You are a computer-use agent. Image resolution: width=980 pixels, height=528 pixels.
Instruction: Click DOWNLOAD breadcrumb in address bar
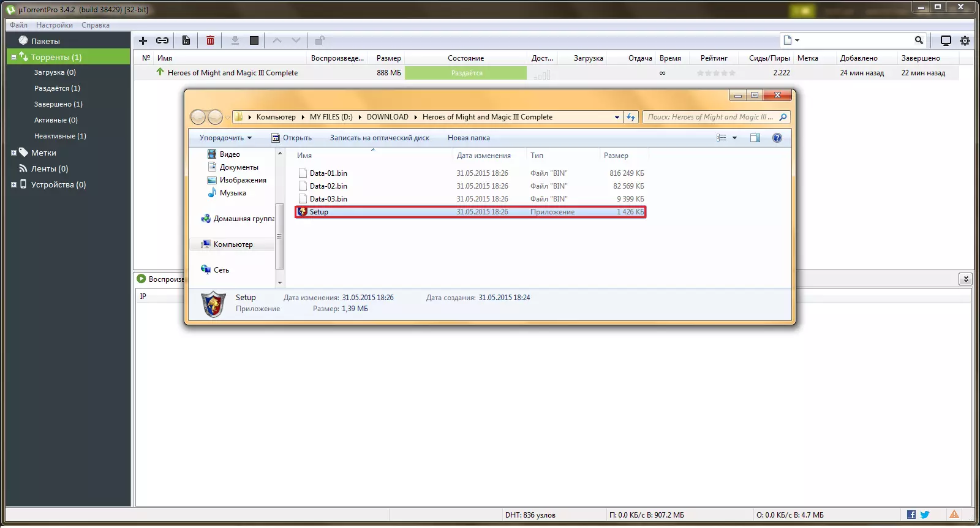pos(388,117)
